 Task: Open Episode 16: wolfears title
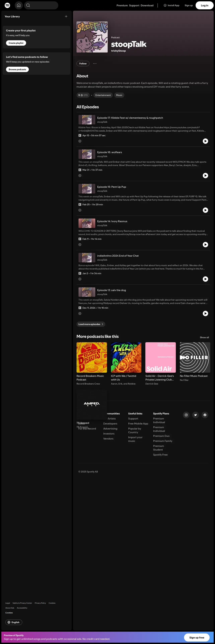coord(109,152)
